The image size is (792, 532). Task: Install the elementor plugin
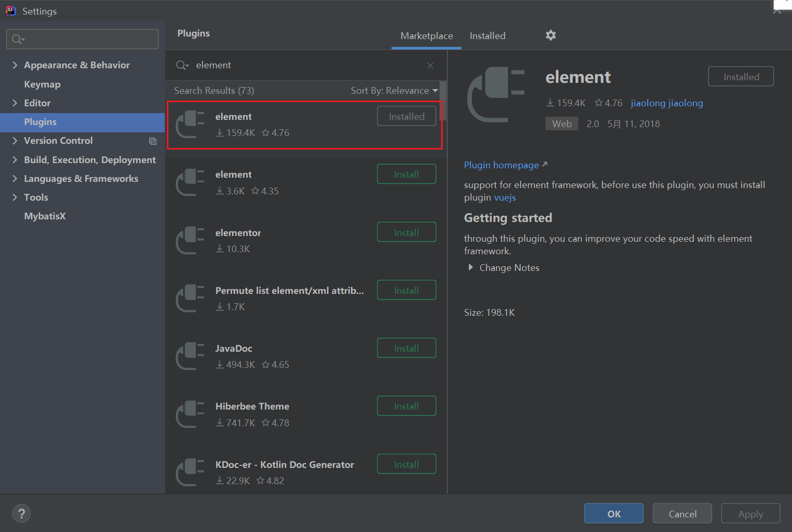[407, 232]
